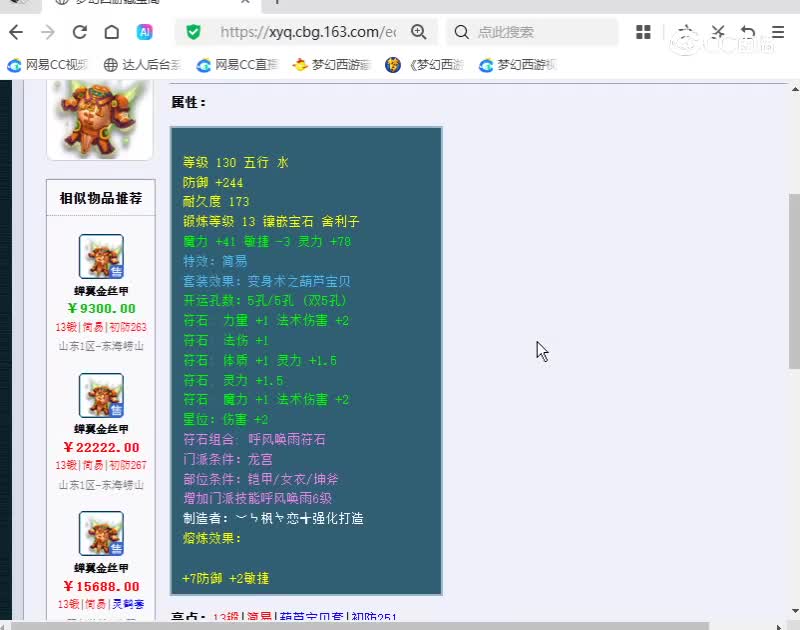The image size is (800, 630).
Task: Open the ¥22222.00 similar item thumbnail
Action: click(x=101, y=395)
